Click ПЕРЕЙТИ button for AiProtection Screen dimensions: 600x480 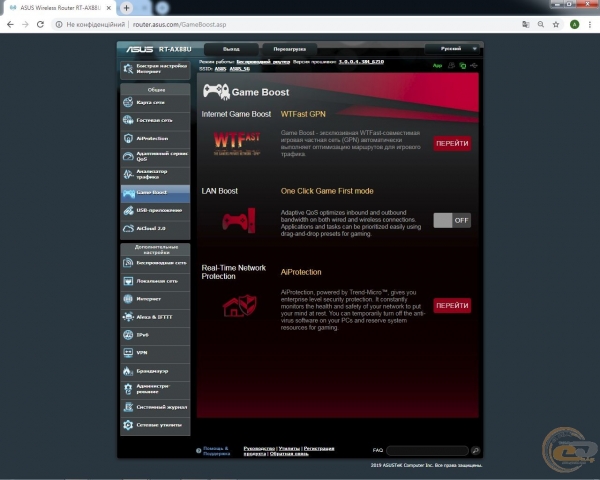click(452, 306)
